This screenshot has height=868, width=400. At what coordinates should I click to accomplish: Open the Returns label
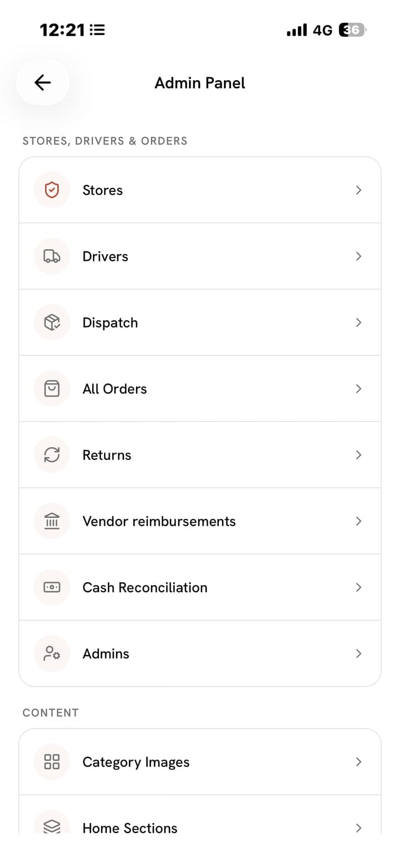107,455
